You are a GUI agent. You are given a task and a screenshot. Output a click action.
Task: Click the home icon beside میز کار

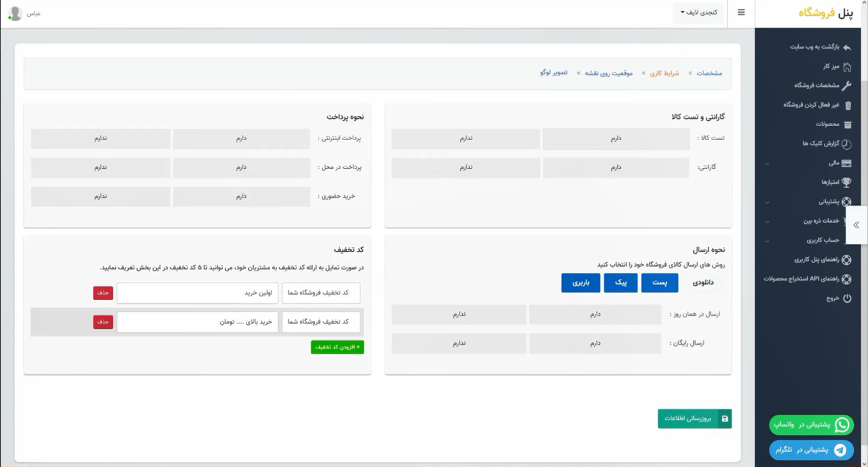pyautogui.click(x=847, y=66)
